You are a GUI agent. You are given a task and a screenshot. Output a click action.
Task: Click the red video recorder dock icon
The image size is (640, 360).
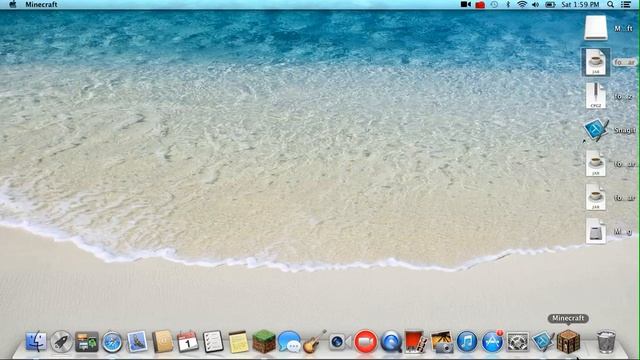click(x=365, y=342)
